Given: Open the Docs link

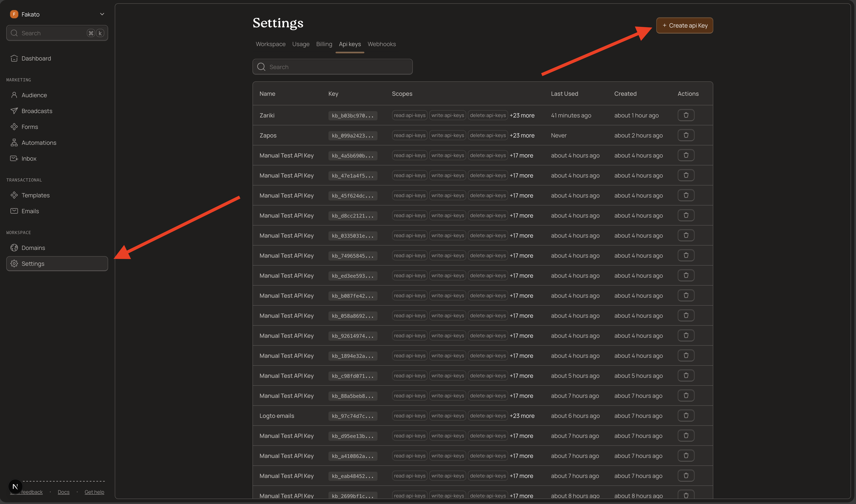Looking at the screenshot, I should [63, 492].
